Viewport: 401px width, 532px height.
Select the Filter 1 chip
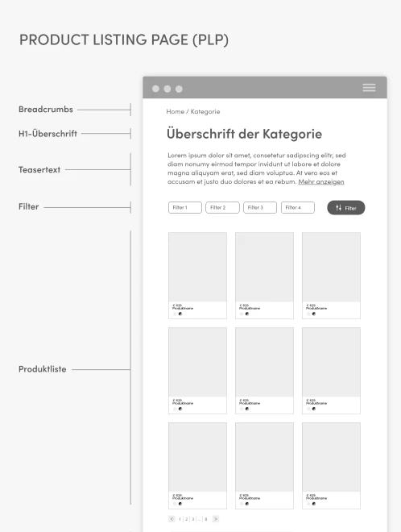(x=184, y=207)
